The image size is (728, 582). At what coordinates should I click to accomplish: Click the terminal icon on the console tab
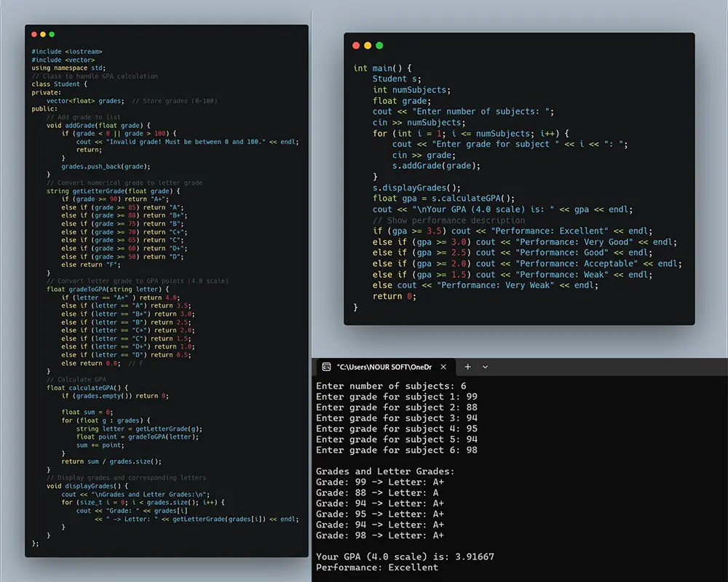(x=326, y=367)
